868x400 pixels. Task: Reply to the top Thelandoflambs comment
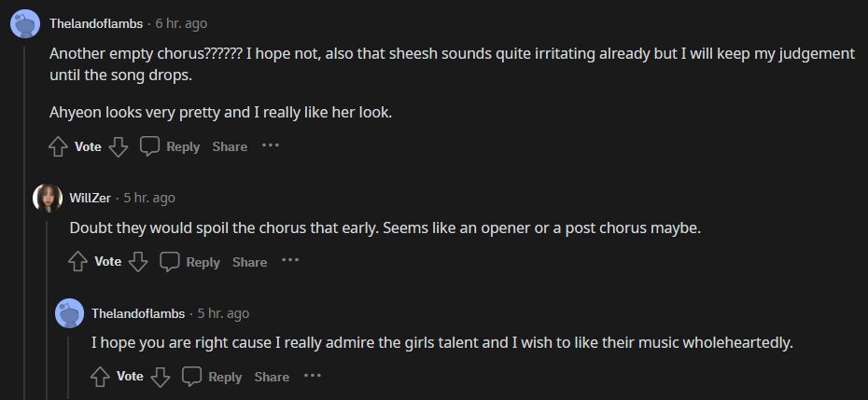pos(170,146)
